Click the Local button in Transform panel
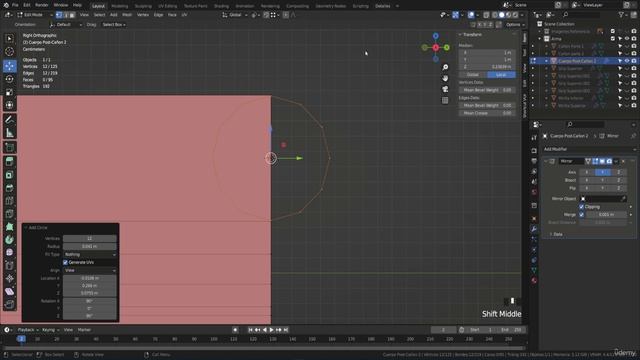Image resolution: width=640 pixels, height=360 pixels. coord(501,75)
